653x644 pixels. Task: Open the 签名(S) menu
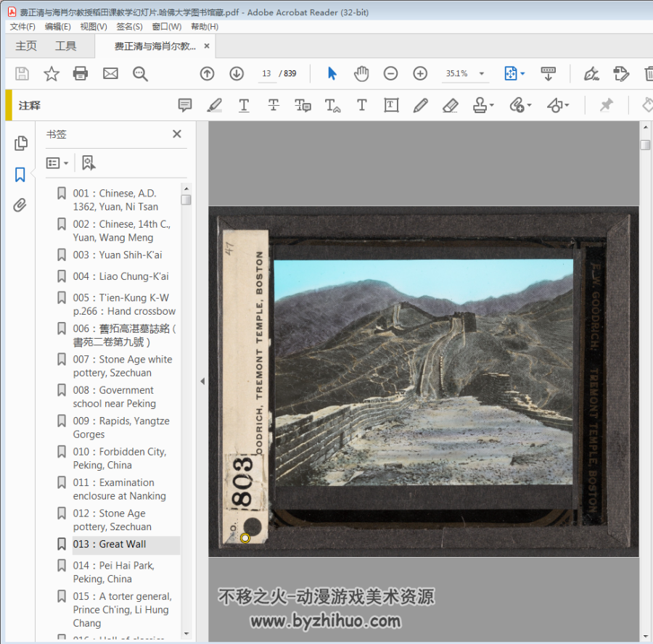130,27
